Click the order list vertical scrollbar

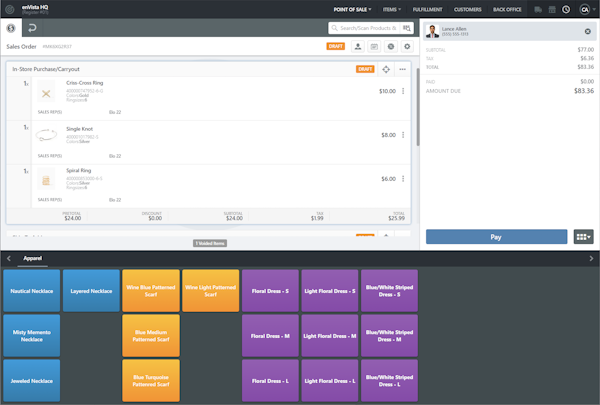[418, 107]
